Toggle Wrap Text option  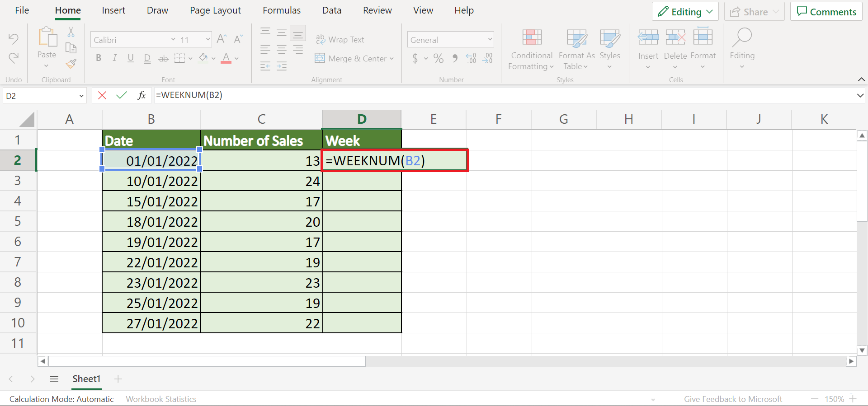340,40
